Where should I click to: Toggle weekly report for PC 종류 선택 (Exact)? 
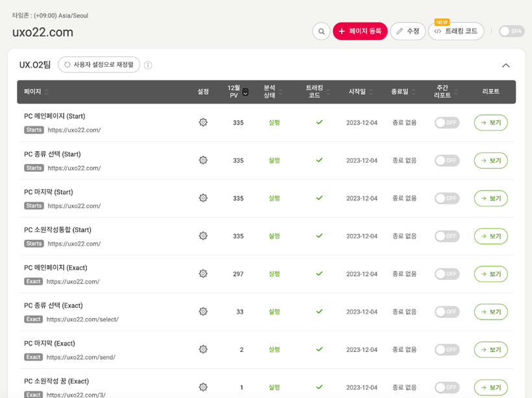(x=447, y=312)
